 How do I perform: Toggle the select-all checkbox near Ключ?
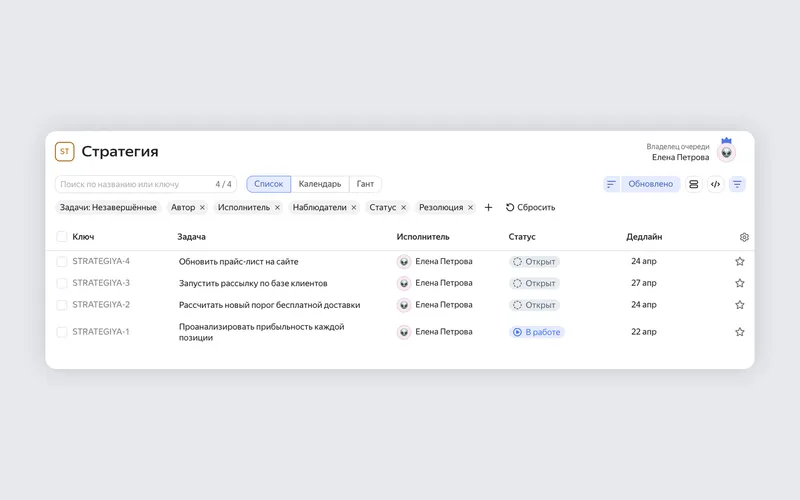pos(62,237)
